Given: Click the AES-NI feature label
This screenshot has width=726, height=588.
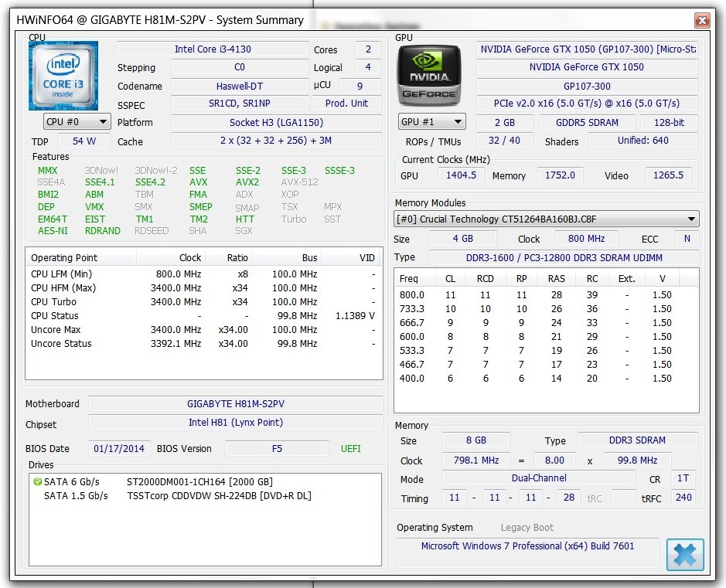Looking at the screenshot, I should pyautogui.click(x=53, y=231).
